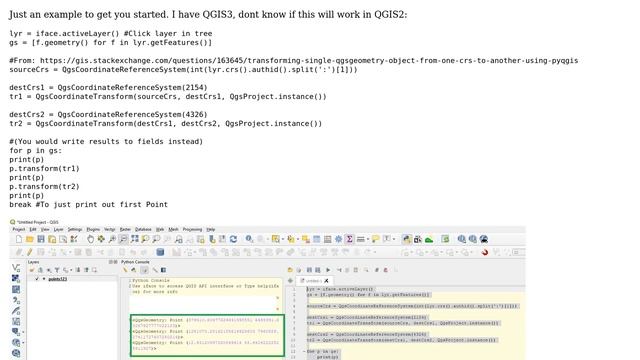Click the red magnet snapping icon
Image resolution: width=640 pixels, height=360 pixels.
[484, 252]
